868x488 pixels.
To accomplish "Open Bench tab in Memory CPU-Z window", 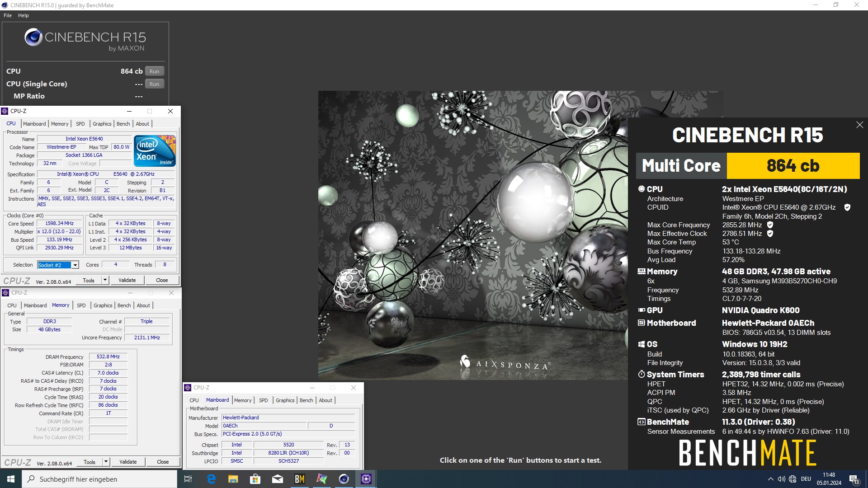I will (124, 305).
